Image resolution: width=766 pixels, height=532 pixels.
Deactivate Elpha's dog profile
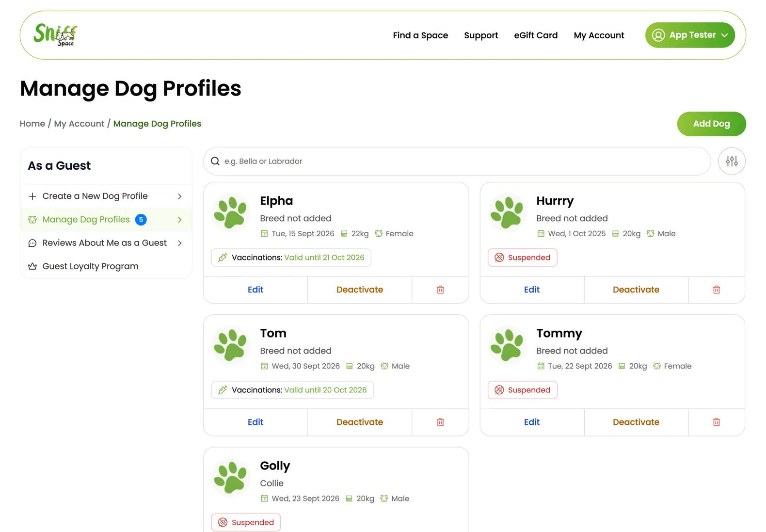360,290
